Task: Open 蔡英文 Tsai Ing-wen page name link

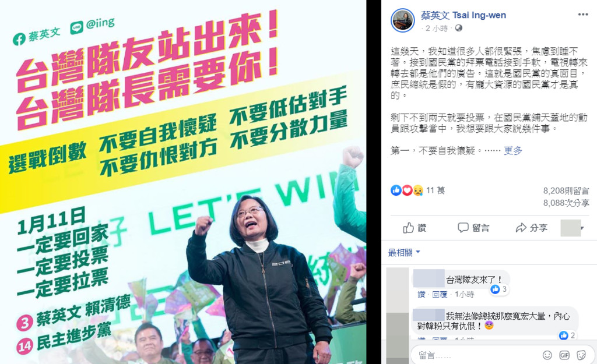Action: pyautogui.click(x=463, y=15)
